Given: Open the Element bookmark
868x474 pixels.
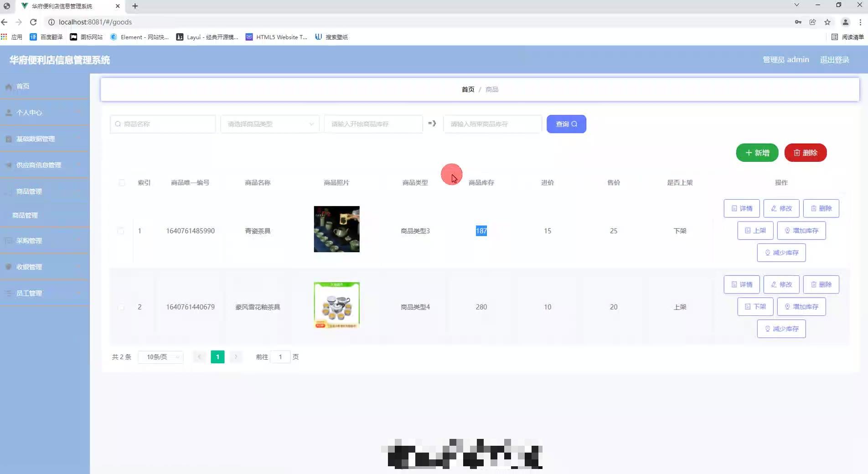Looking at the screenshot, I should tap(139, 37).
